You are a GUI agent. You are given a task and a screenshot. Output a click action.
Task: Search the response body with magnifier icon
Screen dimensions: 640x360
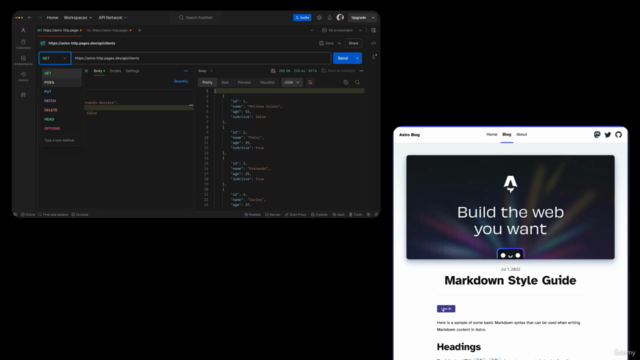pos(357,82)
